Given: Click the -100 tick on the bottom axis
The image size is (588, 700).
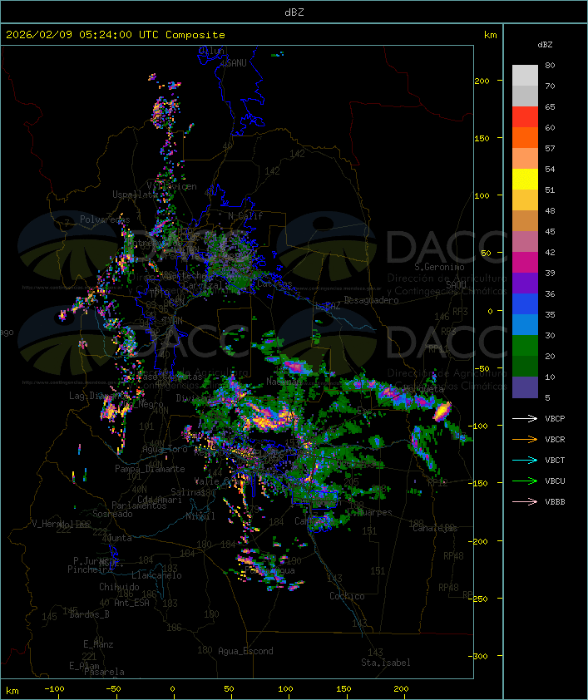Looking at the screenshot, I should 54,689.
